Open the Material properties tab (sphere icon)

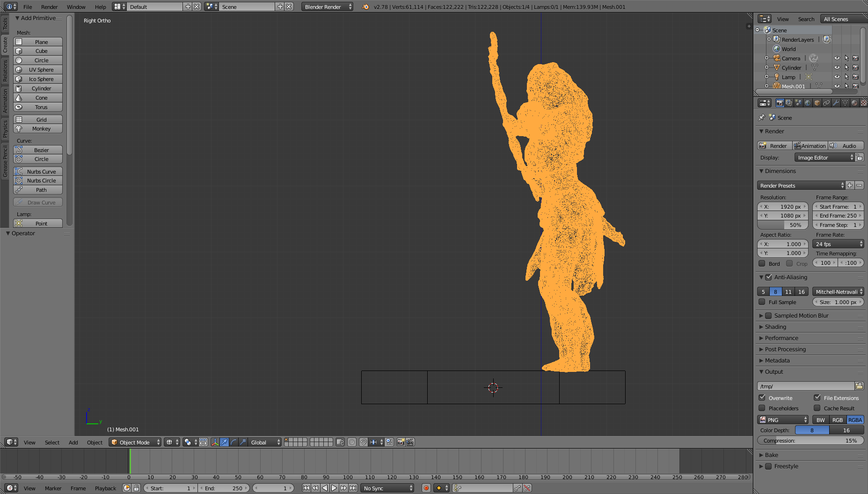click(854, 103)
